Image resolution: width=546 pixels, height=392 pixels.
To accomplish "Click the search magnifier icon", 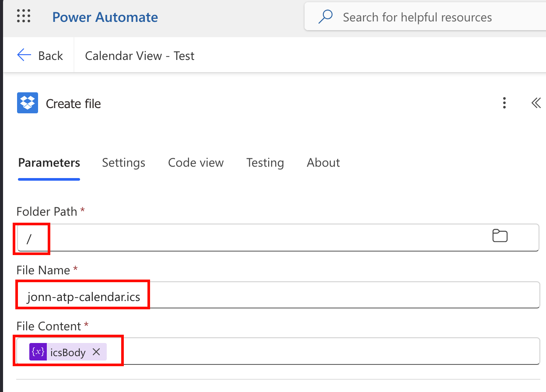I will [325, 17].
